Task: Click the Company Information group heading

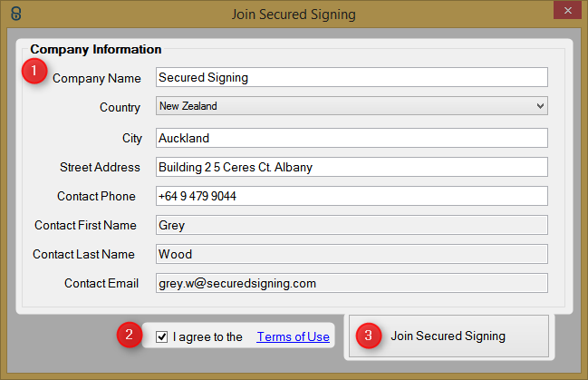Action: click(x=96, y=49)
